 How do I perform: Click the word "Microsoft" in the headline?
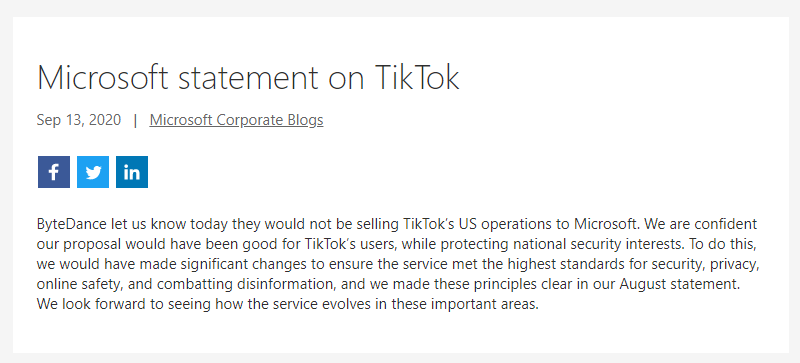(x=103, y=78)
